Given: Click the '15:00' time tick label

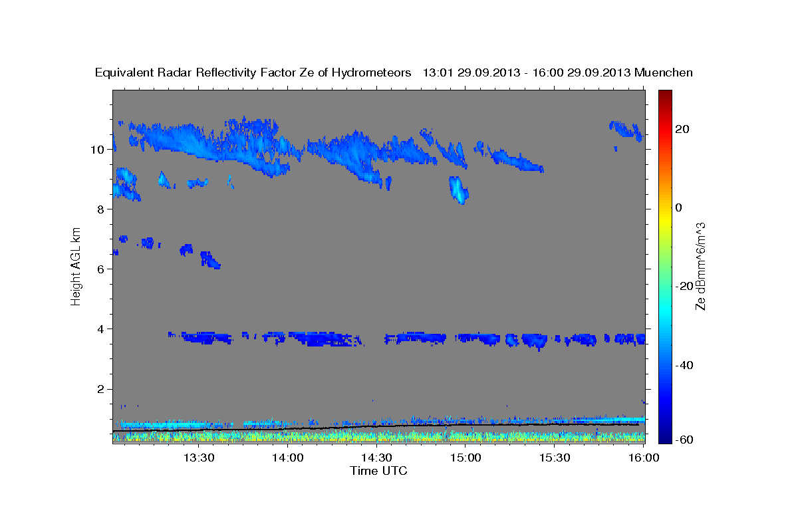Looking at the screenshot, I should (x=465, y=458).
